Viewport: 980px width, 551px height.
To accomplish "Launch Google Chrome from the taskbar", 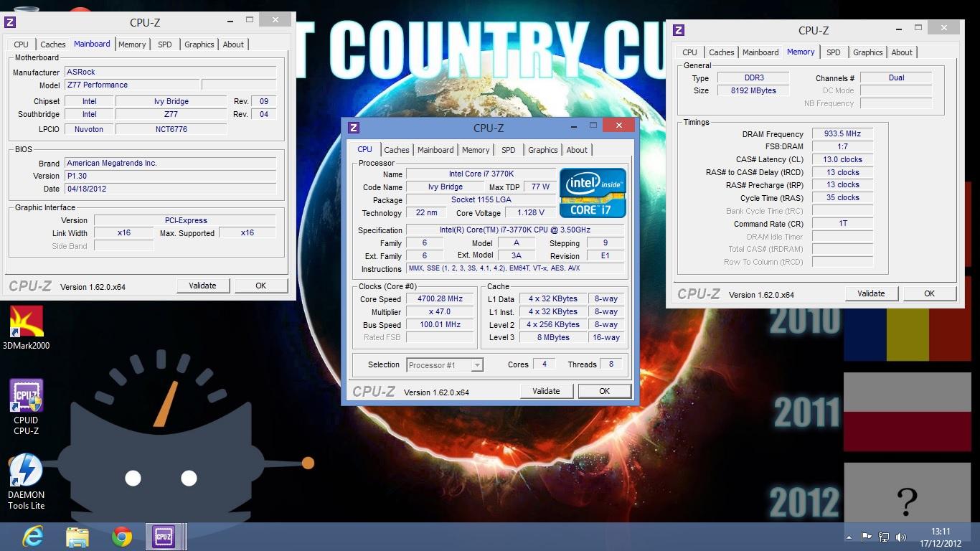I will [x=121, y=536].
